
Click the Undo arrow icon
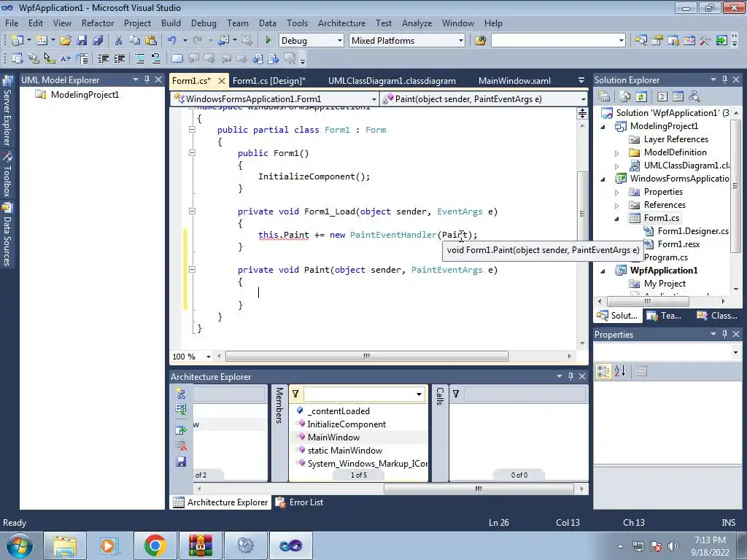[x=171, y=41]
